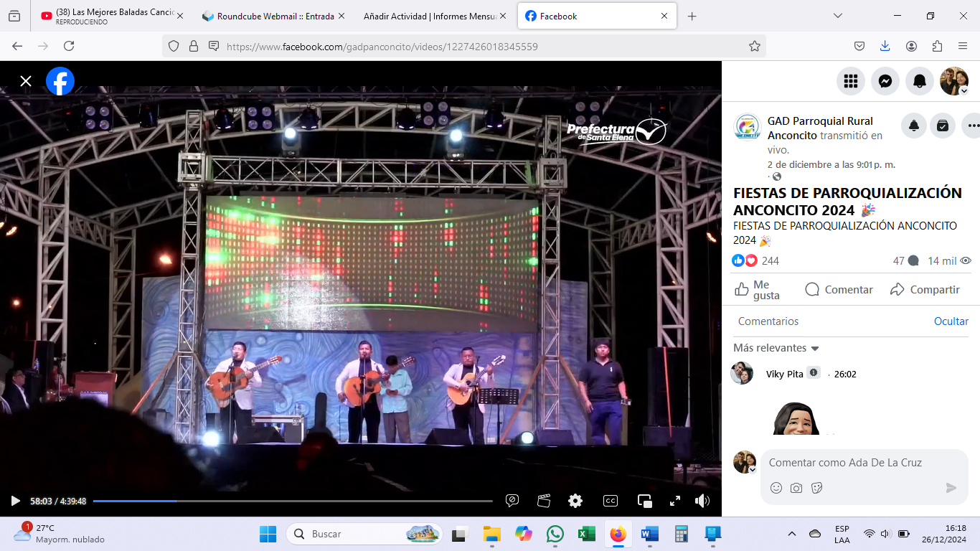
Task: Toggle closed captions on the video
Action: pos(611,501)
